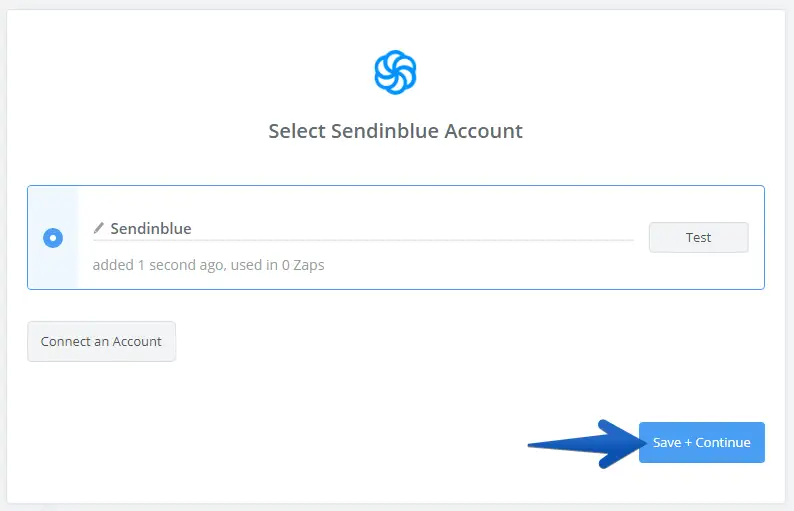The width and height of the screenshot is (794, 511).
Task: Choose the account added 1 second ago
Action: (53, 238)
